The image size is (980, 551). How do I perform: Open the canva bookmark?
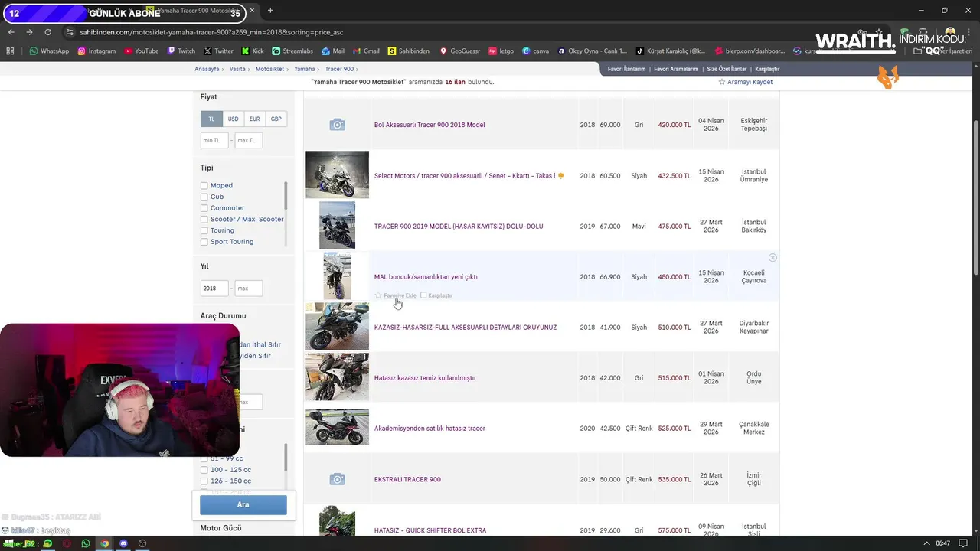click(535, 51)
